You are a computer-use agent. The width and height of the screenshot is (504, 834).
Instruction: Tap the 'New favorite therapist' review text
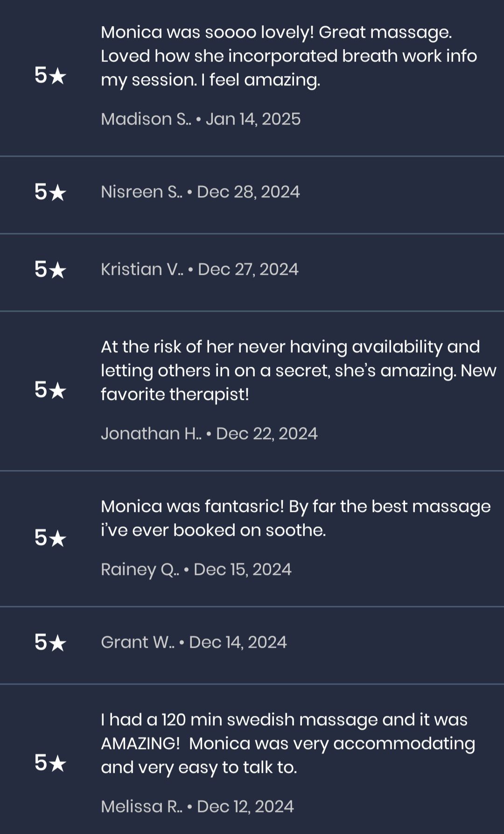(x=298, y=371)
